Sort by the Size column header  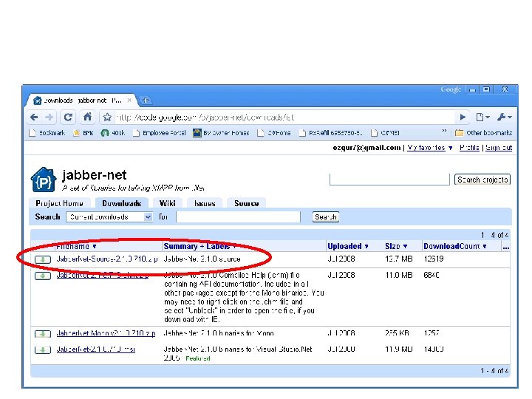396,246
